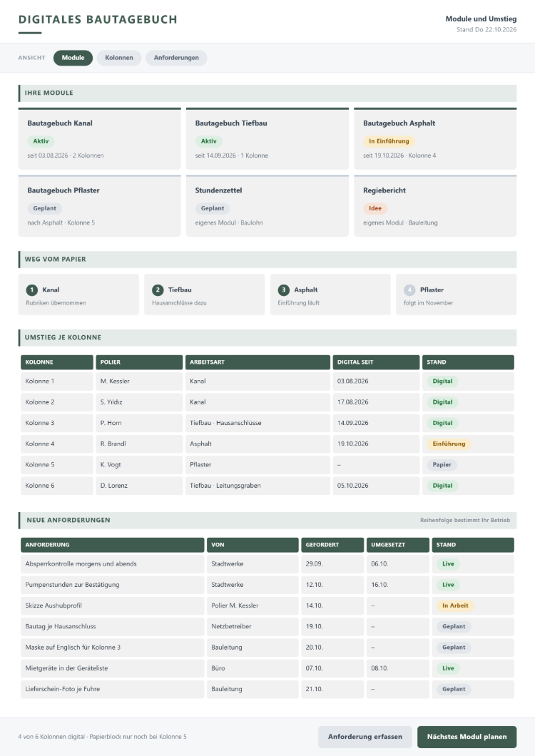Viewport: 535px width, 756px height.
Task: Click step 2 circle for Tiefbau
Action: click(x=158, y=290)
